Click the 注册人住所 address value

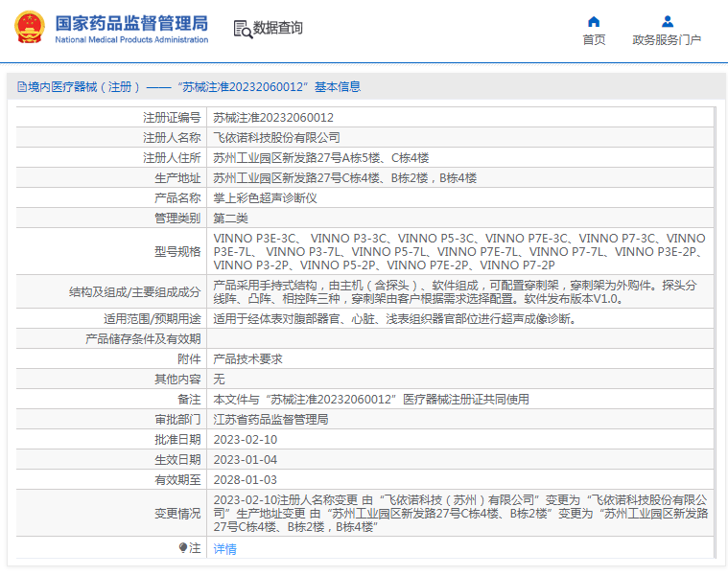pyautogui.click(x=320, y=158)
